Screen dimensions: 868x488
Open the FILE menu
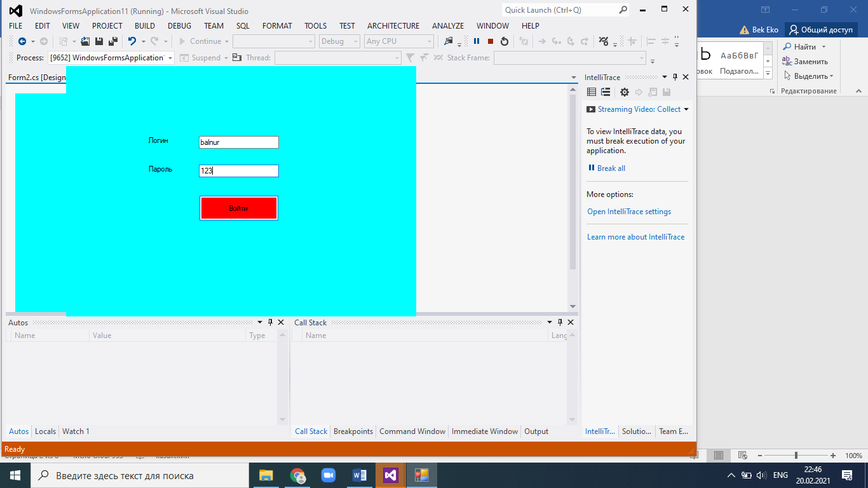[16, 26]
